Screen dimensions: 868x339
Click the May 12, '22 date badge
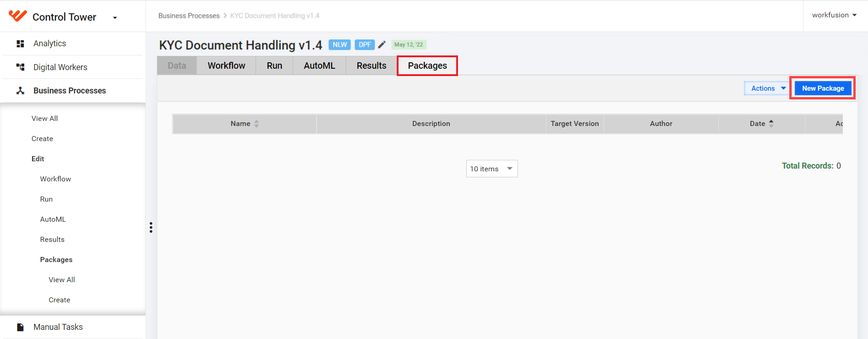pyautogui.click(x=409, y=44)
